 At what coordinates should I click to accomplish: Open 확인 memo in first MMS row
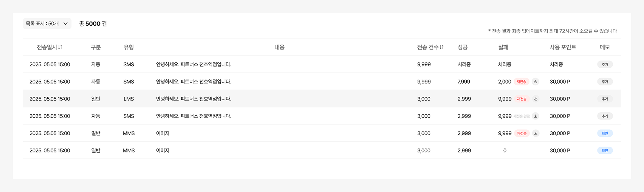(x=605, y=133)
